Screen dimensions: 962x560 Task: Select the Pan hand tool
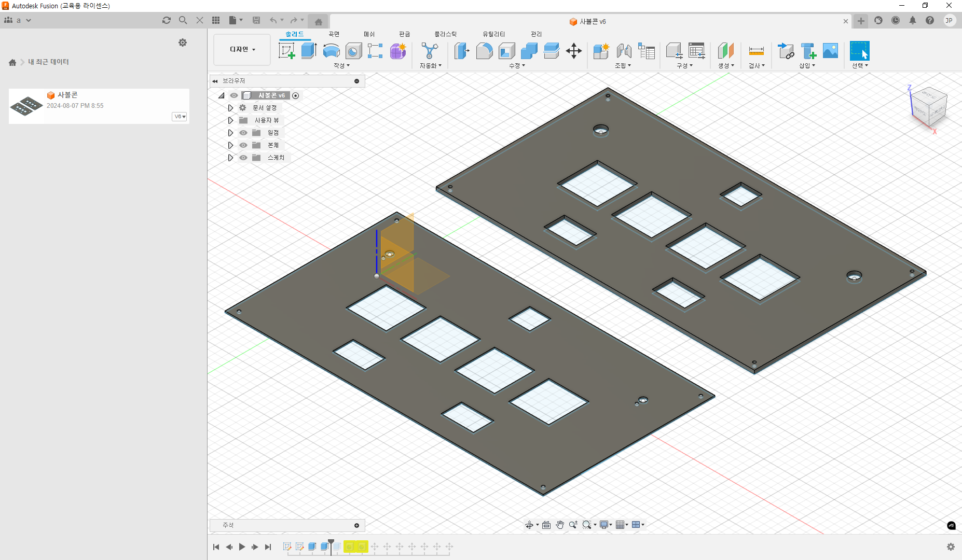pyautogui.click(x=560, y=525)
